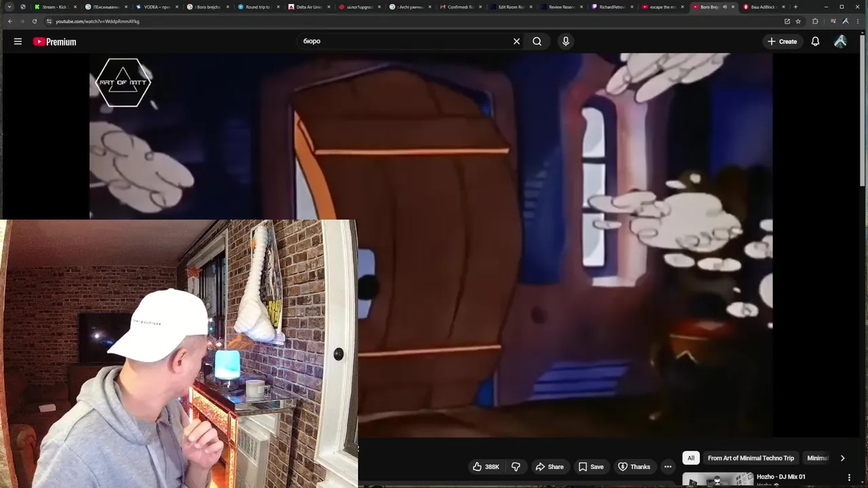Image resolution: width=868 pixels, height=488 pixels.
Task: Open page in app icon in address bar
Action: tap(787, 21)
